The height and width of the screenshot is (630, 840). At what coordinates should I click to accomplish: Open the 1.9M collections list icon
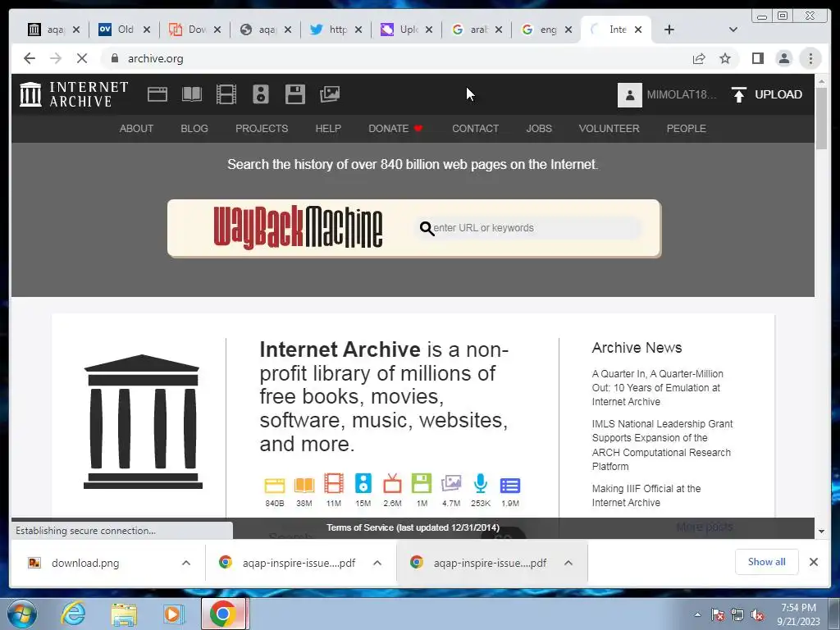(x=510, y=486)
